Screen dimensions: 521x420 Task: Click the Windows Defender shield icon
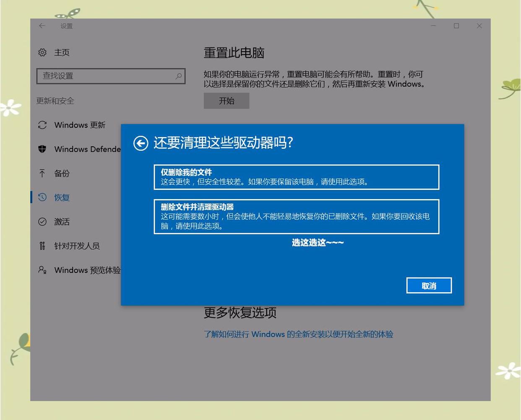pyautogui.click(x=42, y=149)
